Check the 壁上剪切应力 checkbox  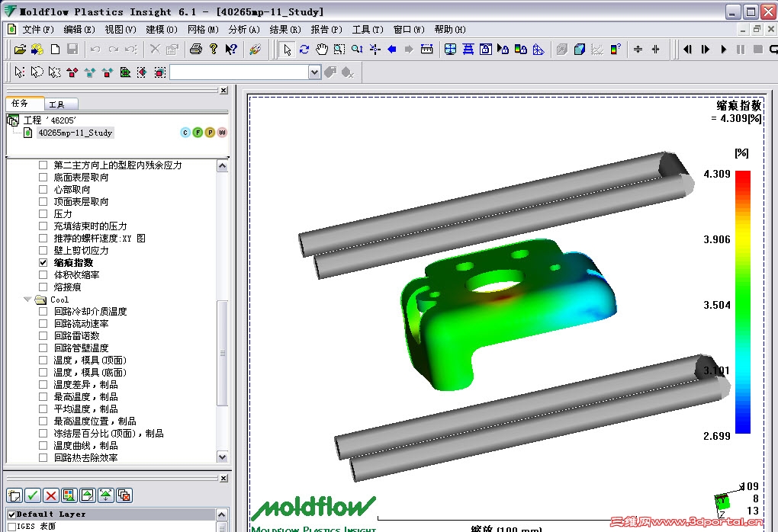(x=43, y=251)
